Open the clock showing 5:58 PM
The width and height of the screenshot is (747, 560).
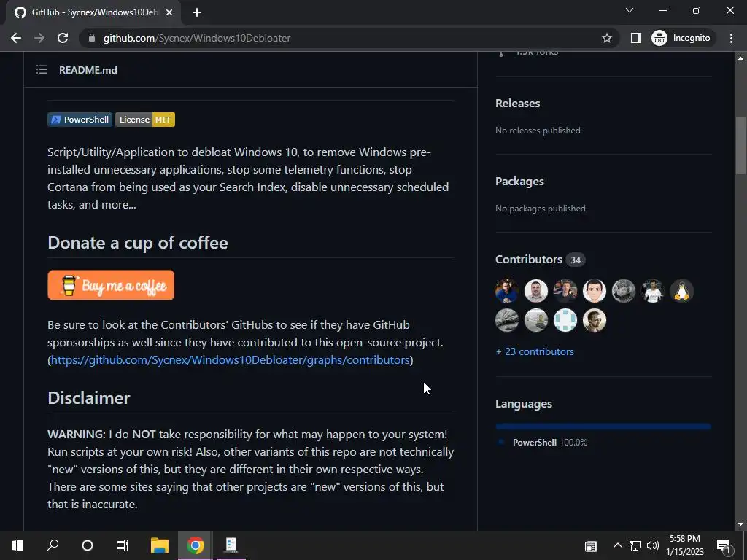[685, 545]
